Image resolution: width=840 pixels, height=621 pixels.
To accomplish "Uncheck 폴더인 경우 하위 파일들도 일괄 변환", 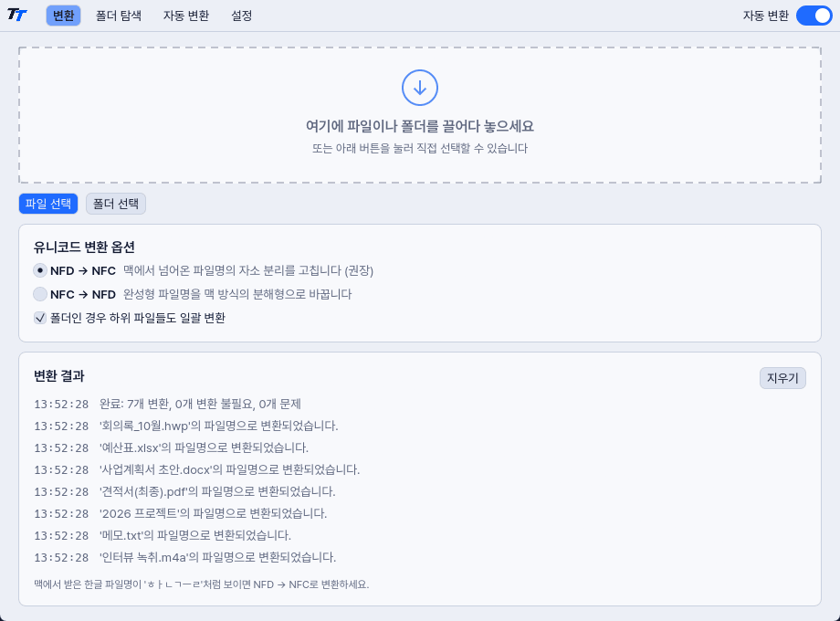I will point(40,318).
